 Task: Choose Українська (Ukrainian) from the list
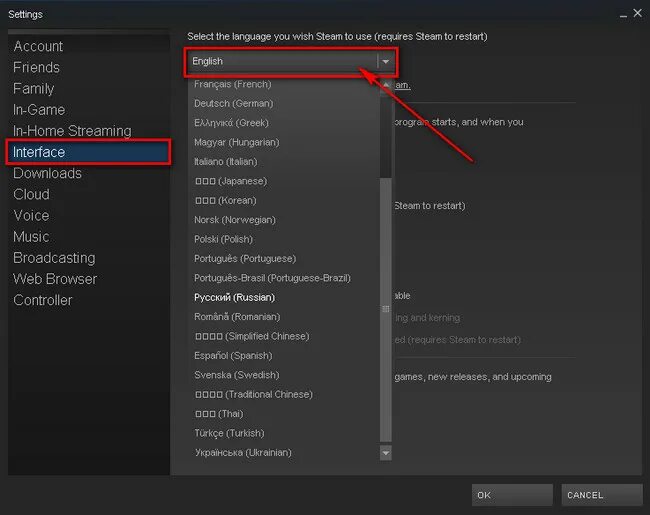pyautogui.click(x=284, y=453)
